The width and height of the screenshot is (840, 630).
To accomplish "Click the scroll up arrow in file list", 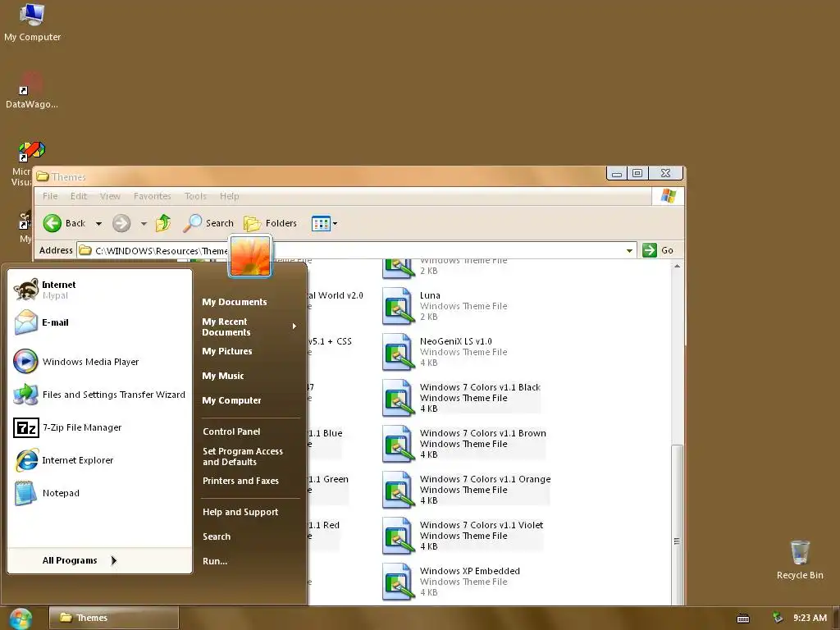I will (x=677, y=267).
